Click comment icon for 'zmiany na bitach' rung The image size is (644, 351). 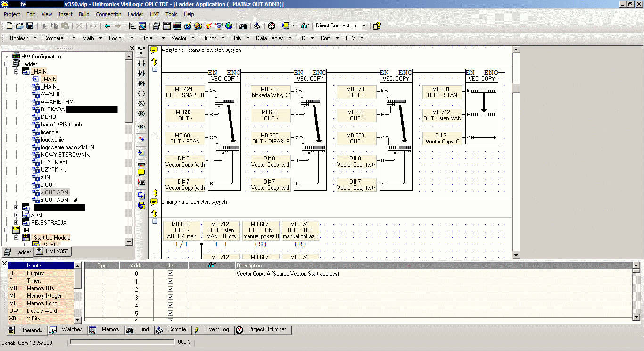(154, 202)
